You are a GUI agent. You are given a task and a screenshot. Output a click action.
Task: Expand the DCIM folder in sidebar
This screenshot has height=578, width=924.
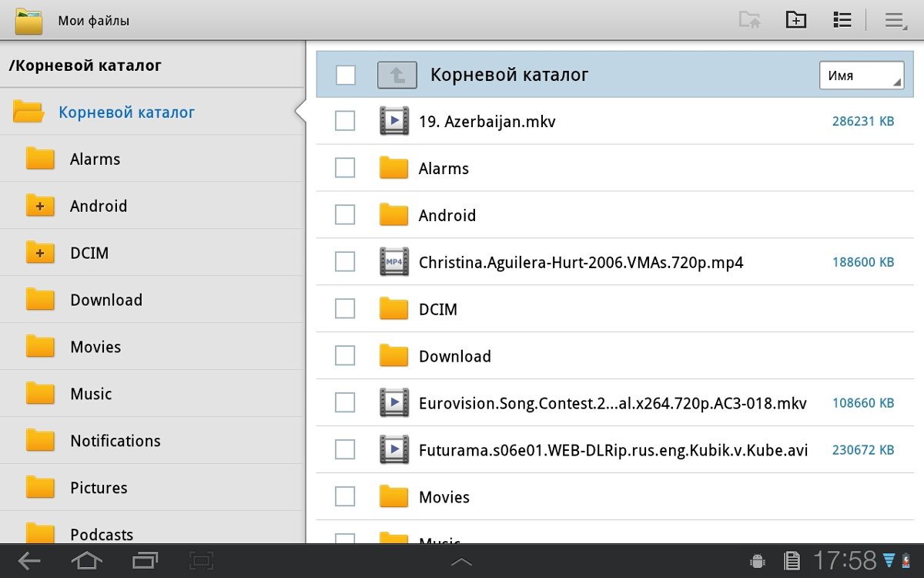click(40, 253)
